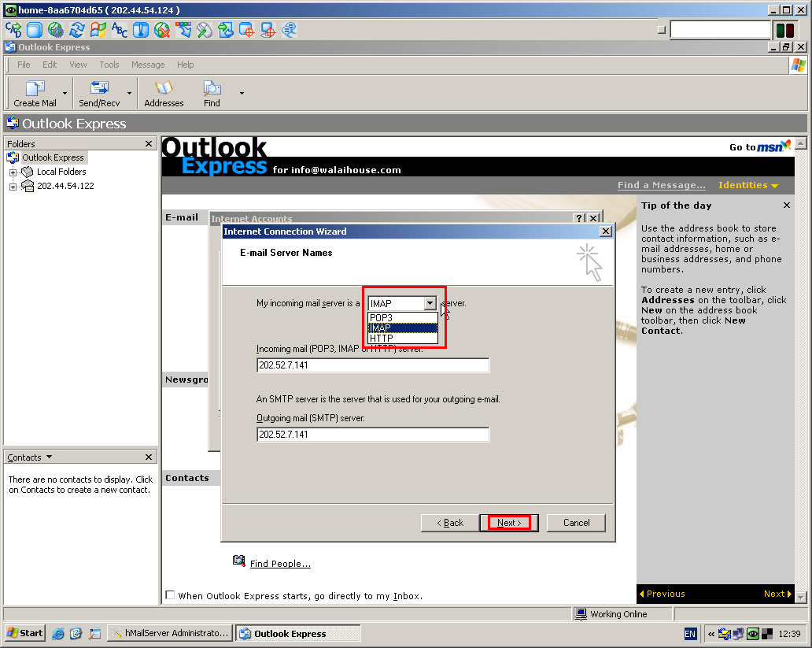Open the Create Mail dropdown arrow
The width and height of the screenshot is (812, 648).
(x=65, y=93)
